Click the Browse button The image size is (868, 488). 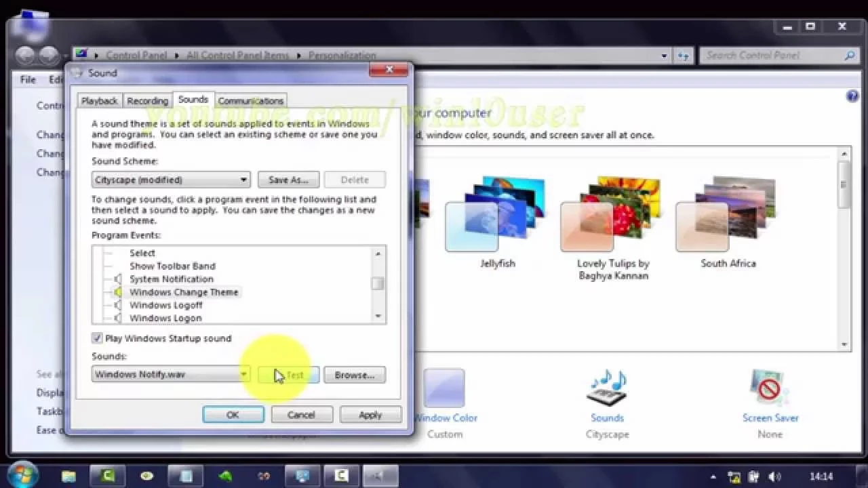[355, 375]
